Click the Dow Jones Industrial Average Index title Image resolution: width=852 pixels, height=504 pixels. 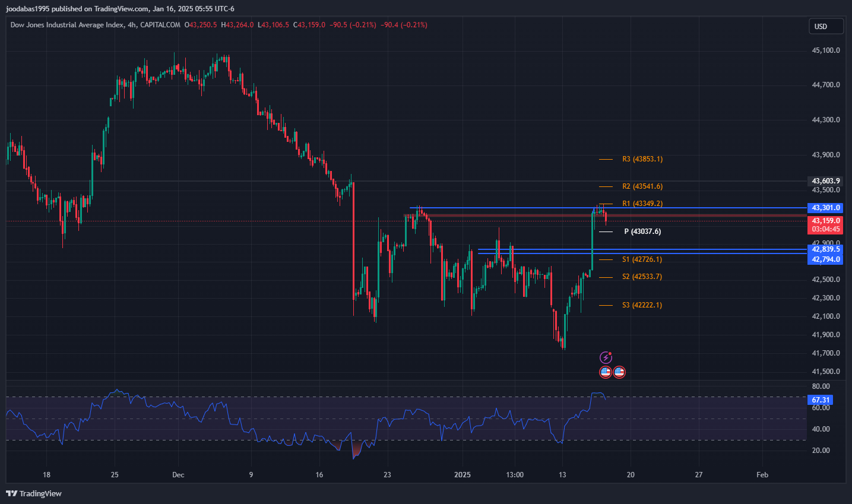67,25
